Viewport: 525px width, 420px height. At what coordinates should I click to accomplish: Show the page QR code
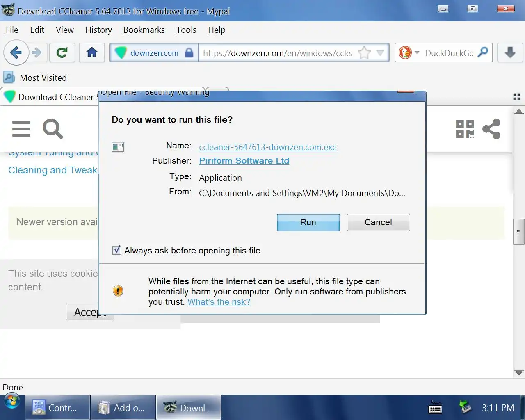click(x=465, y=129)
